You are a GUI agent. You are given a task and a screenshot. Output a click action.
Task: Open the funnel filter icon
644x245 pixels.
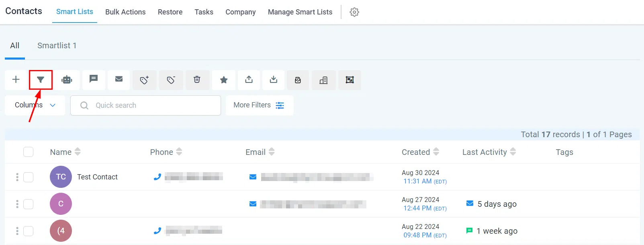(x=41, y=80)
